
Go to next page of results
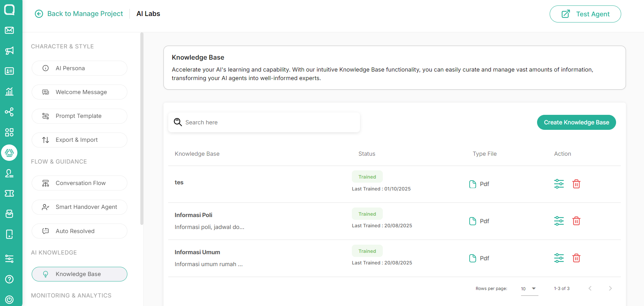point(610,289)
